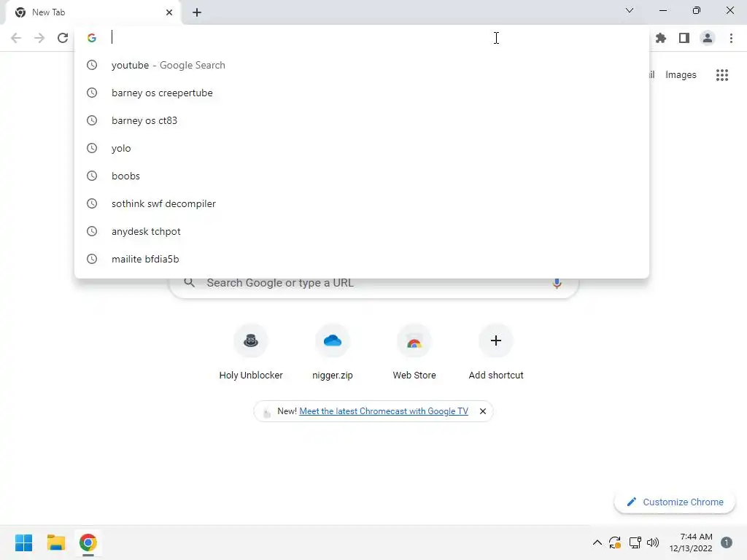Dismiss the Chromecast promo with its X
Viewport: 747px width, 560px height.
(483, 411)
